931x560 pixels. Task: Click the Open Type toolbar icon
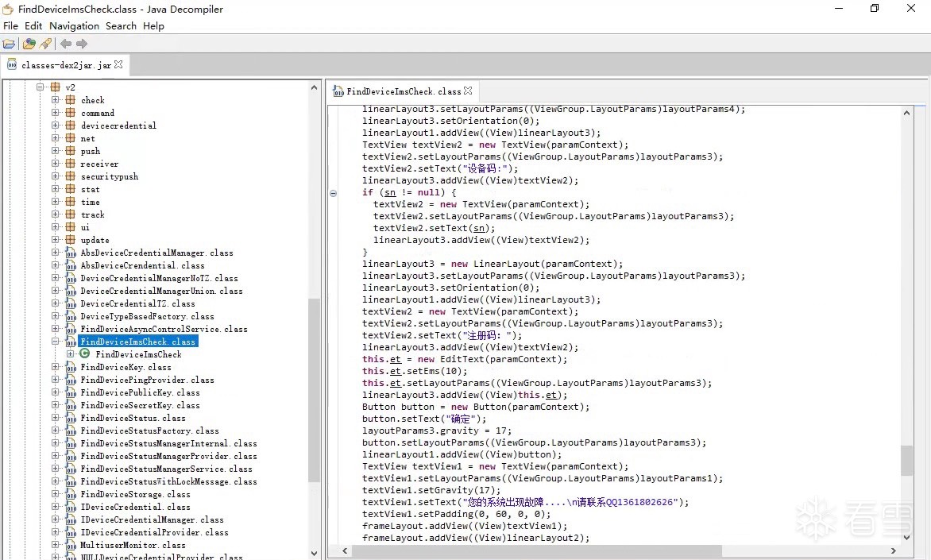[x=29, y=44]
